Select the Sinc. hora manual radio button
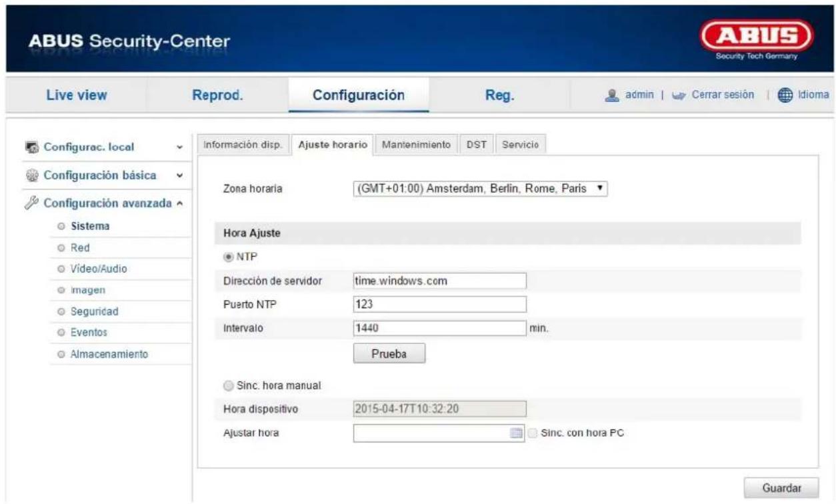The image size is (836, 504). (228, 386)
